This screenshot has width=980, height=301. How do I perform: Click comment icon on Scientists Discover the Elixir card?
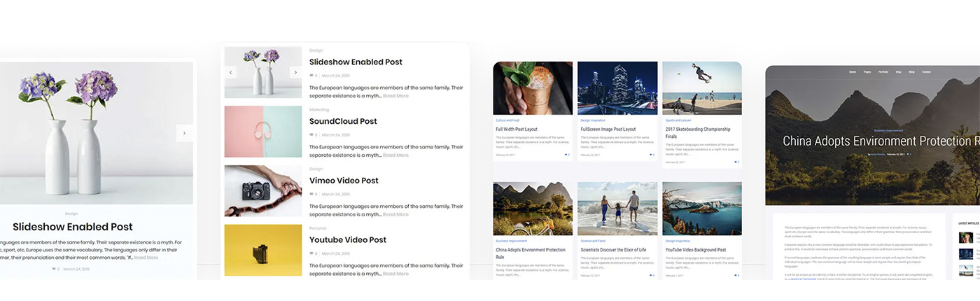coord(650,275)
